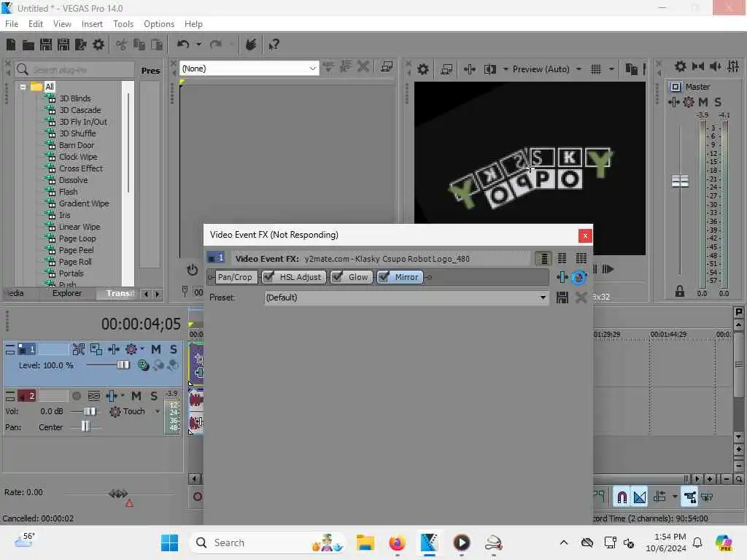Click Plug-In Chain icon in FX window

562,277
